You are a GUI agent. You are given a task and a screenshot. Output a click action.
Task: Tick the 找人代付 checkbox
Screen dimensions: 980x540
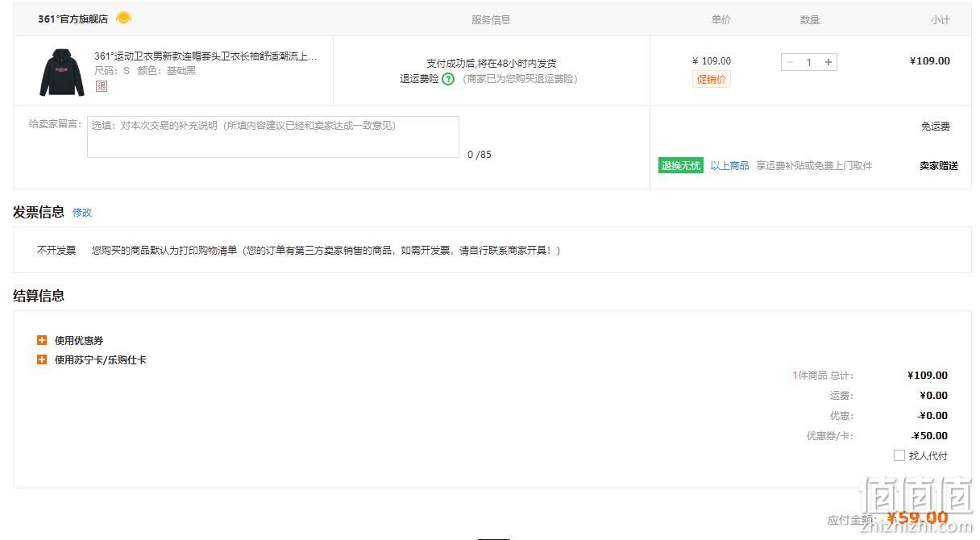click(899, 455)
